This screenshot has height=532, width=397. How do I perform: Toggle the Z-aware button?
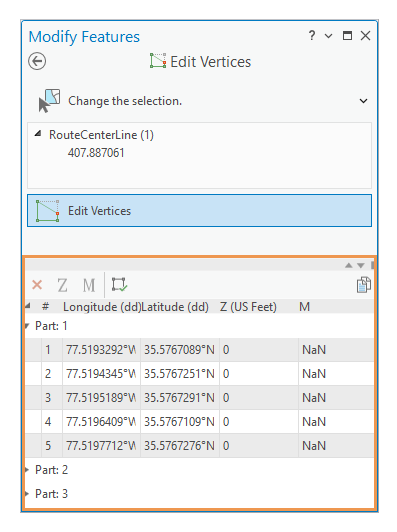pos(62,285)
